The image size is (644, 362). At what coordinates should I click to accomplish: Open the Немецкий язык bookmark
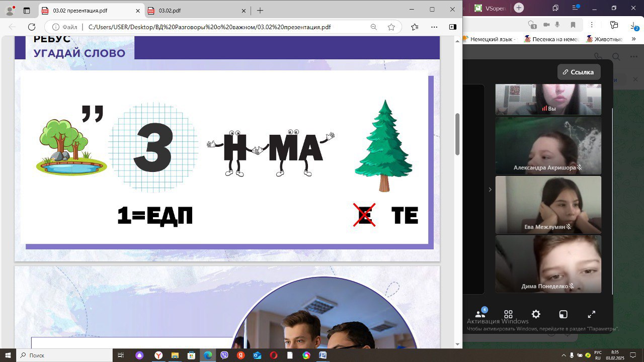[x=490, y=39]
